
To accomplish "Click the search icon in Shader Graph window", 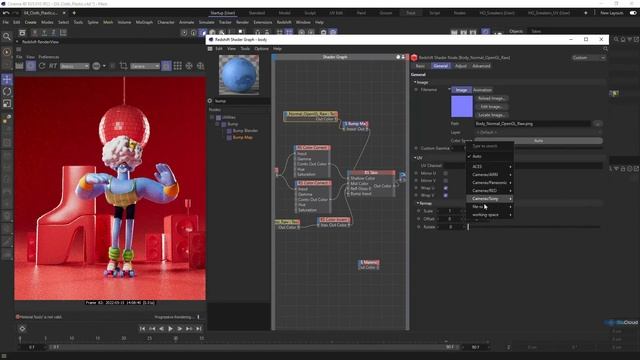I will 605,49.
